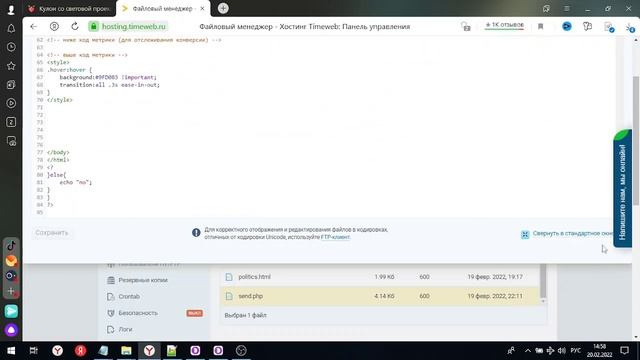Click date 19 февр. 2022, 19:17
The height and width of the screenshot is (360, 640).
coord(495,277)
